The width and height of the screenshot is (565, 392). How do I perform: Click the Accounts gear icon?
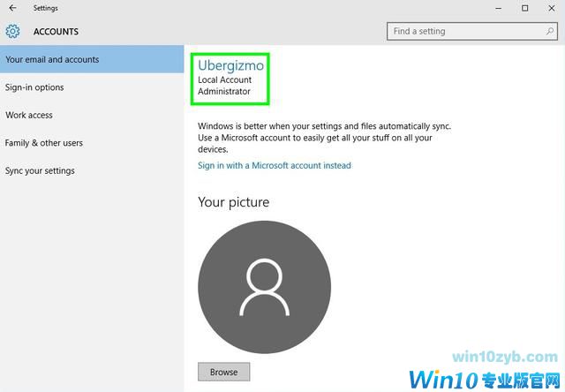tap(12, 32)
